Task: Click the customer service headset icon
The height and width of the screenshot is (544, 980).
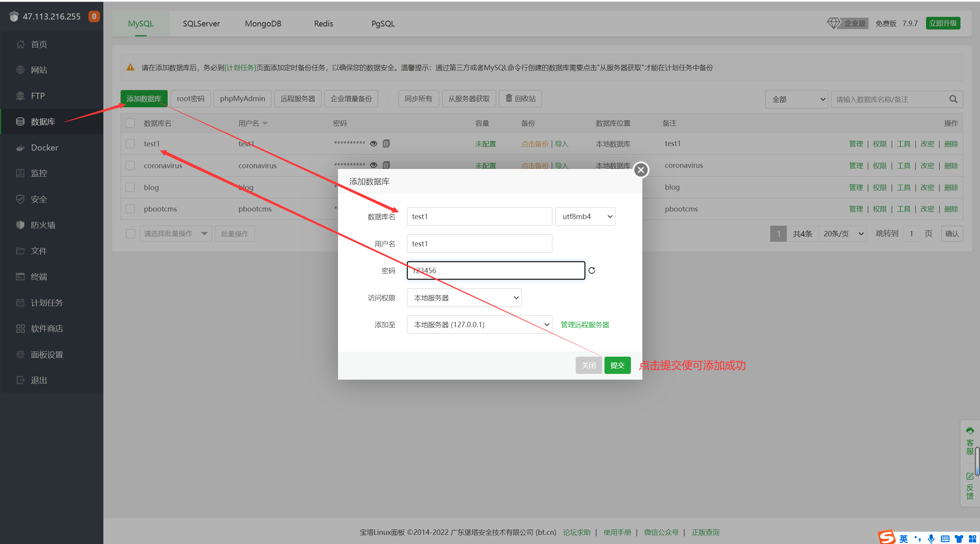Action: 970,431
